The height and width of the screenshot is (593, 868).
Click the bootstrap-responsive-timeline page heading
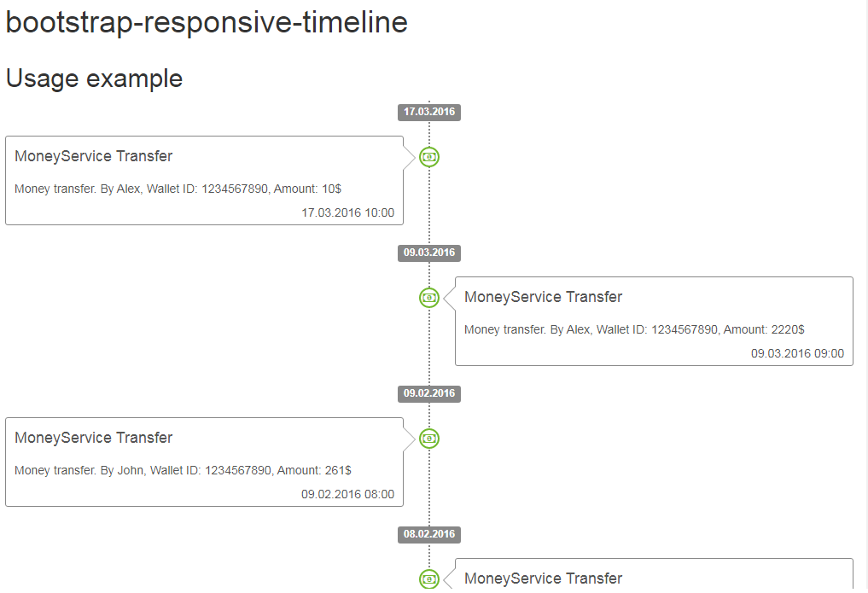207,23
